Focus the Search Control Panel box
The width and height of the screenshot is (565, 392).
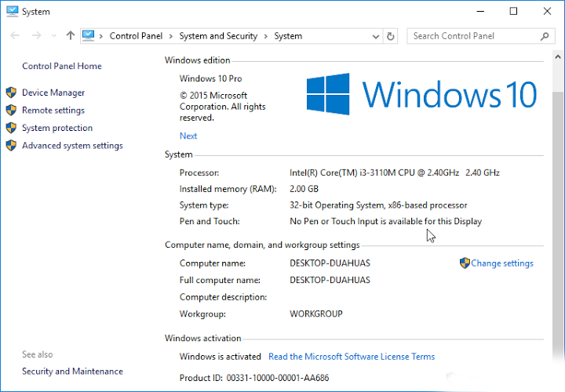click(x=481, y=36)
